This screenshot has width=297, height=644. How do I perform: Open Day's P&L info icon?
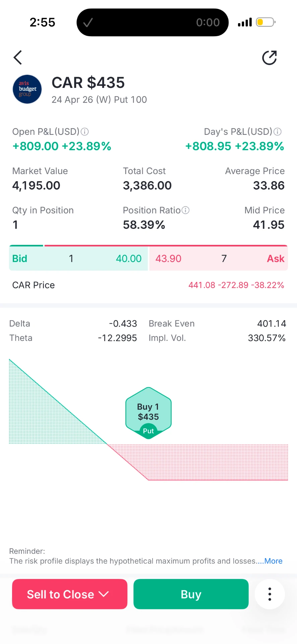(278, 132)
